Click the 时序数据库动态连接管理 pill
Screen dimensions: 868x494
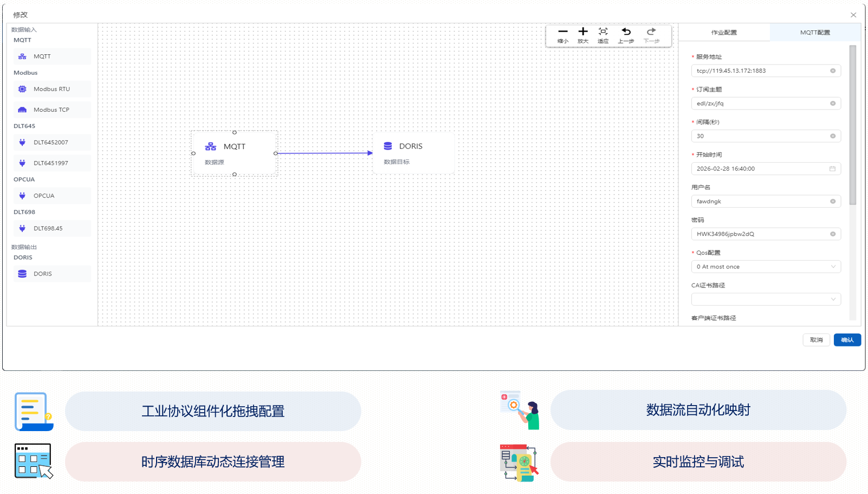tap(213, 461)
